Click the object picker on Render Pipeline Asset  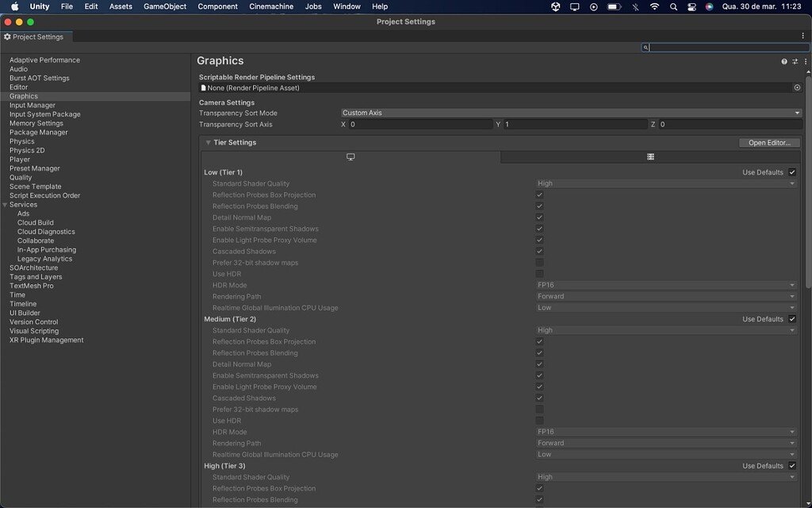pos(798,87)
